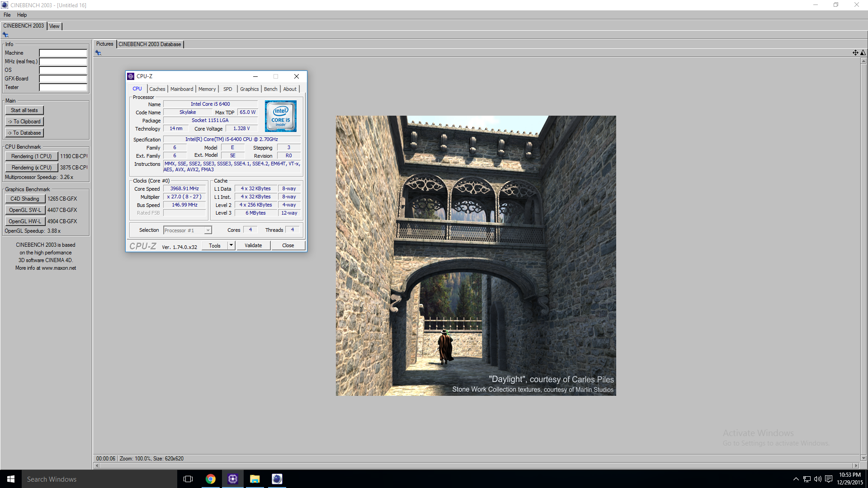The image size is (868, 488).
Task: Show hidden system tray icons
Action: click(796, 479)
